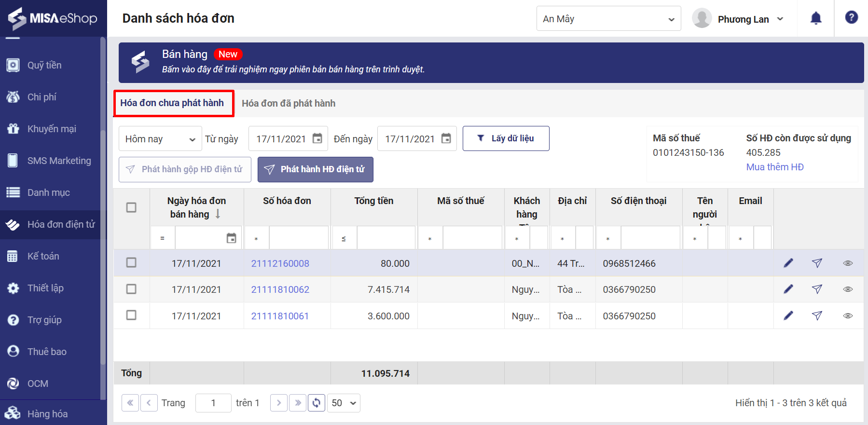Click the Số hóa đơn filter field
This screenshot has height=425, width=868.
(298, 238)
